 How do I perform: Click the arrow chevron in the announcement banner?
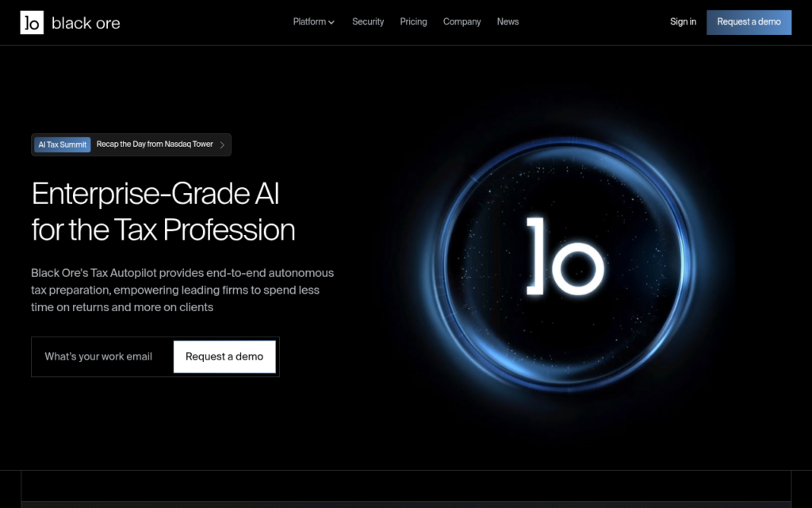pyautogui.click(x=222, y=144)
